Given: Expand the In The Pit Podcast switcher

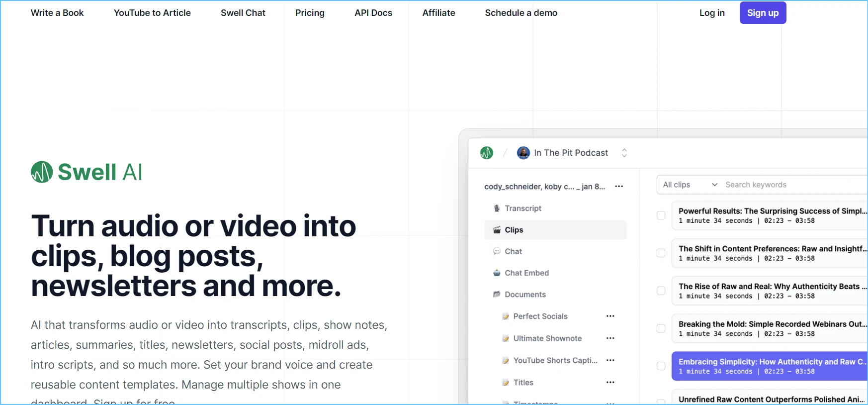Looking at the screenshot, I should [624, 153].
